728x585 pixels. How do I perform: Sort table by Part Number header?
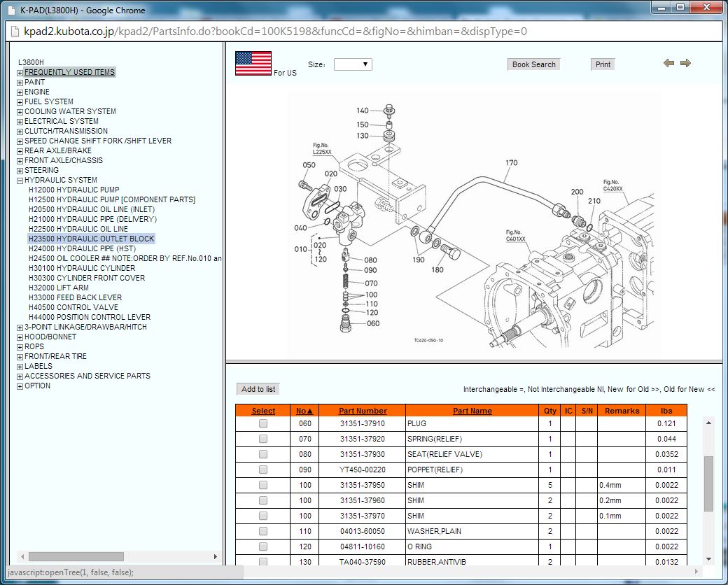tap(362, 411)
